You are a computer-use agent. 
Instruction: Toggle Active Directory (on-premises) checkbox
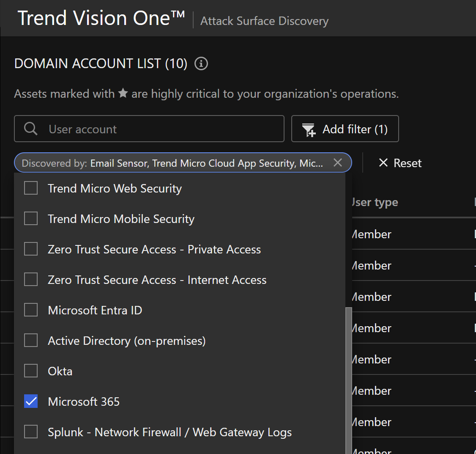[31, 341]
